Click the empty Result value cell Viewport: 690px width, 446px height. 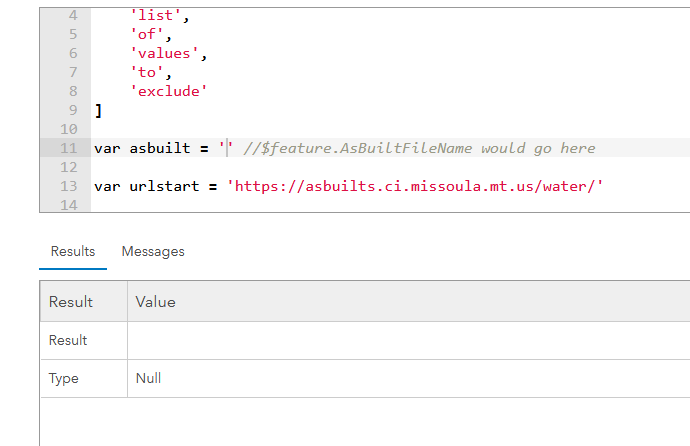[x=409, y=340]
